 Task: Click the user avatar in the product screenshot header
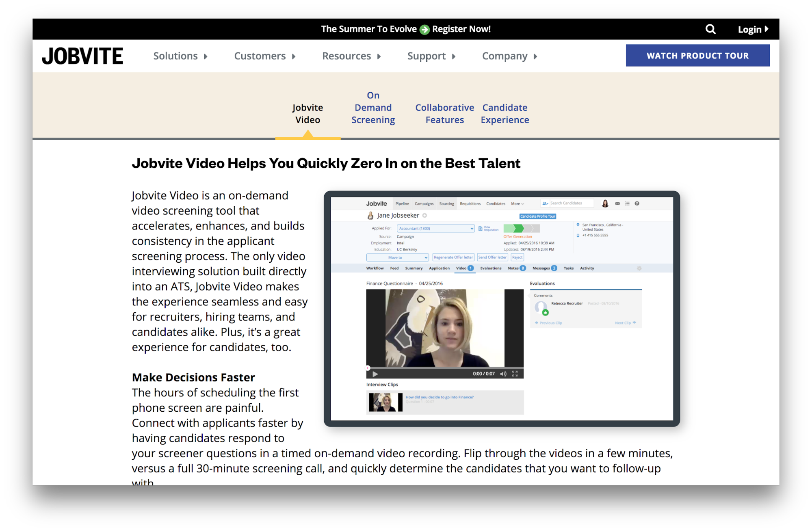tap(605, 203)
